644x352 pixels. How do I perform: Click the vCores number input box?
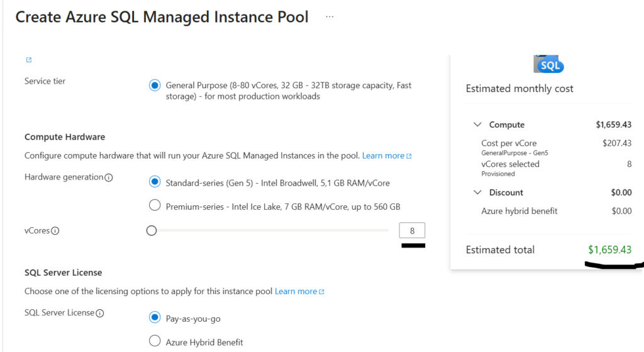click(x=412, y=230)
